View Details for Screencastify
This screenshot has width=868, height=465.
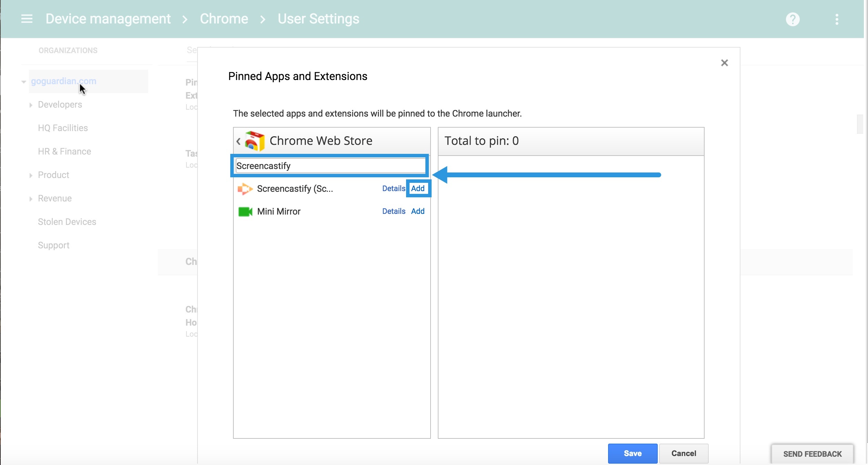(x=393, y=188)
